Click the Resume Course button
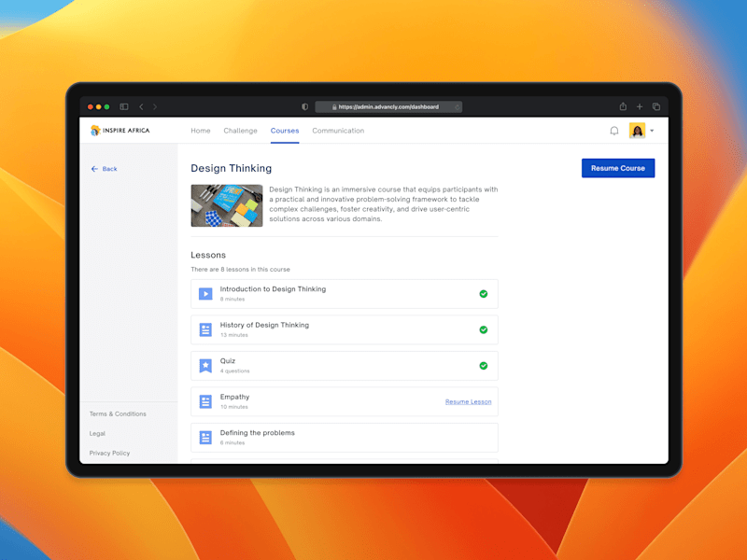 (x=618, y=168)
